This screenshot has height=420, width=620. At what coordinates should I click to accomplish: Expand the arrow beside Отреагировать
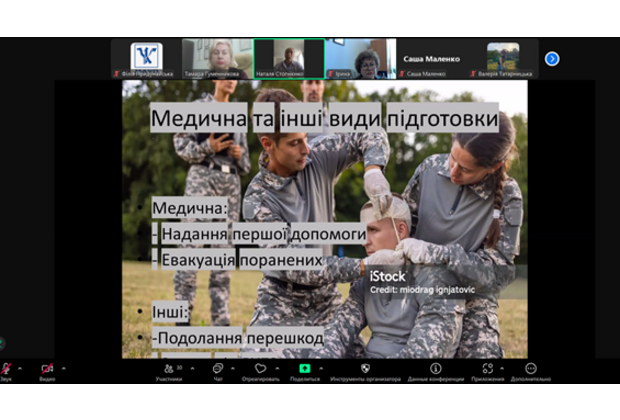[277, 368]
